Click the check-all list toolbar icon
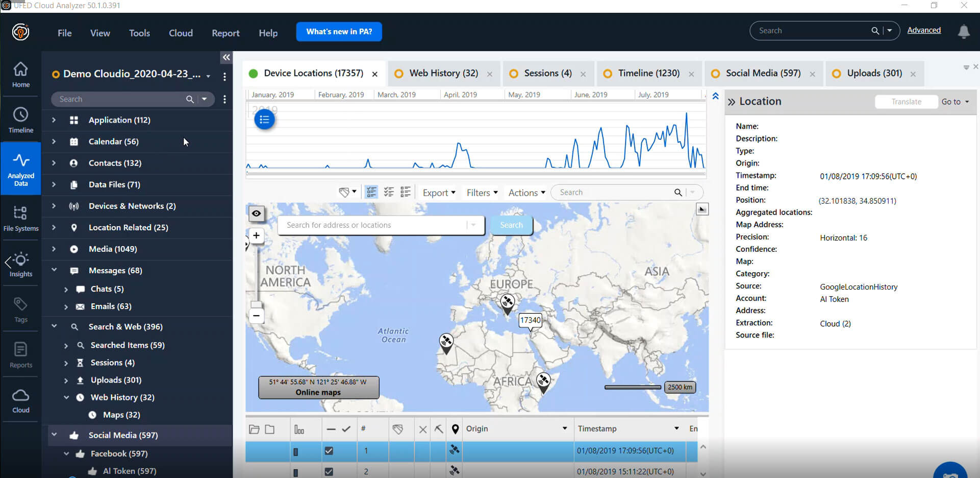This screenshot has width=980, height=478. click(x=389, y=192)
